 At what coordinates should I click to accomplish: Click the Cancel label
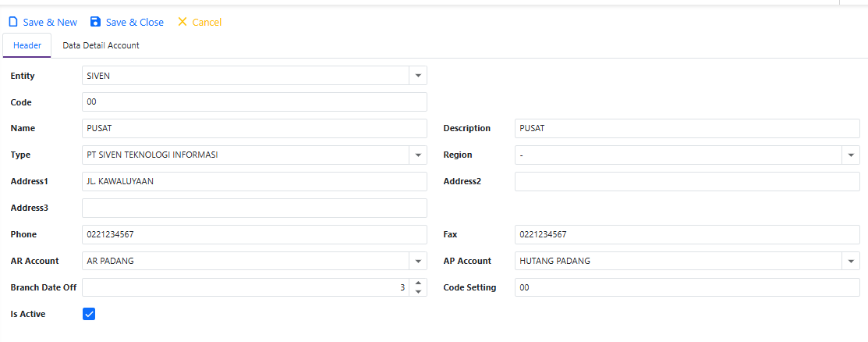pos(207,22)
